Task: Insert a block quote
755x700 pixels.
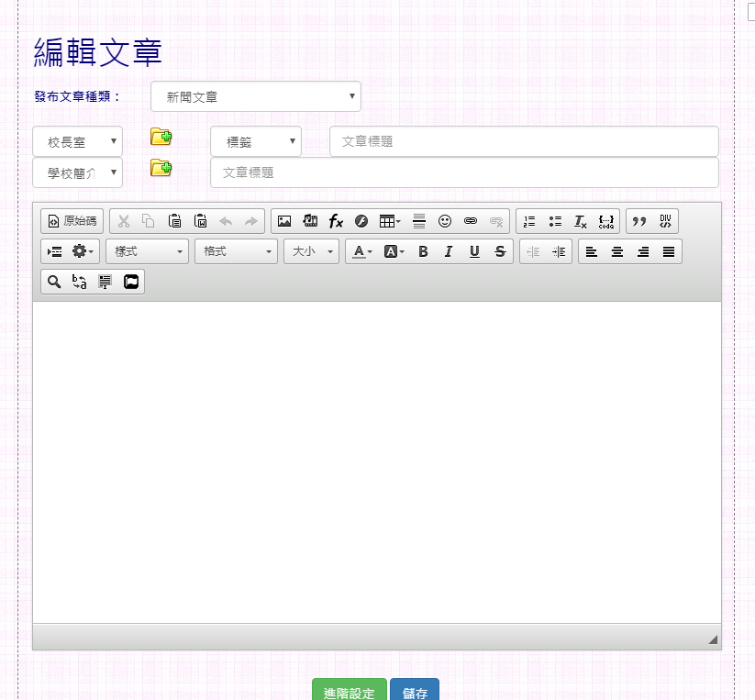Action: coord(639,221)
